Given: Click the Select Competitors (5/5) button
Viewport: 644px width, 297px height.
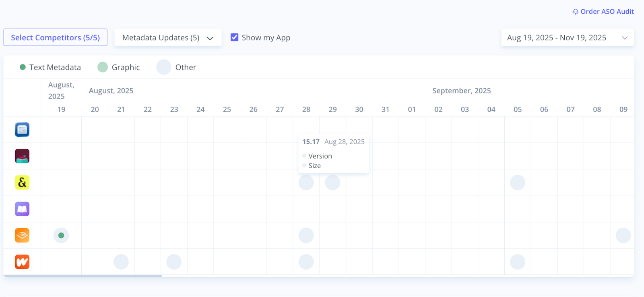Looking at the screenshot, I should point(56,37).
